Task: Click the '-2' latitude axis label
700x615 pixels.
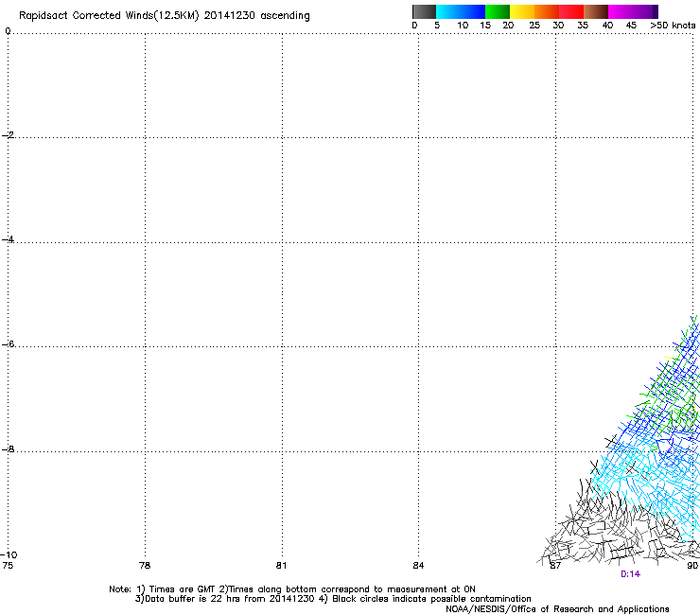Action: coord(8,135)
